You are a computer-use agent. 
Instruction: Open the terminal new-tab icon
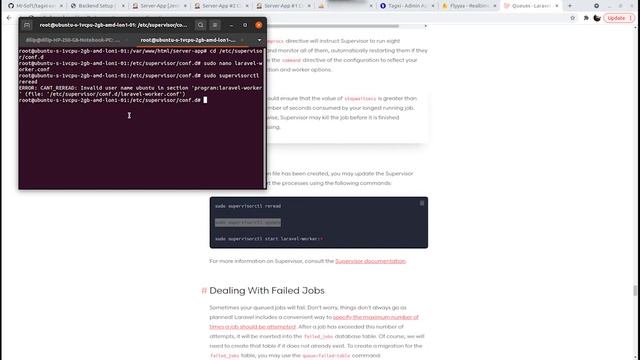pyautogui.click(x=27, y=25)
